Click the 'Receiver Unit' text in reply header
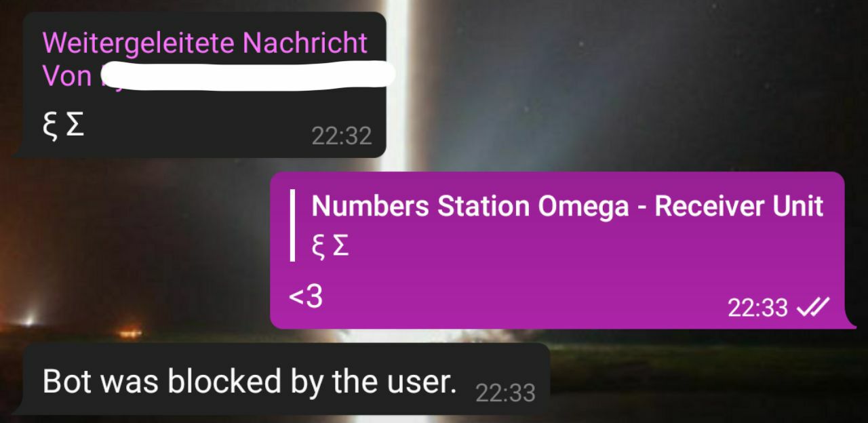Image resolution: width=868 pixels, height=423 pixels. point(739,206)
